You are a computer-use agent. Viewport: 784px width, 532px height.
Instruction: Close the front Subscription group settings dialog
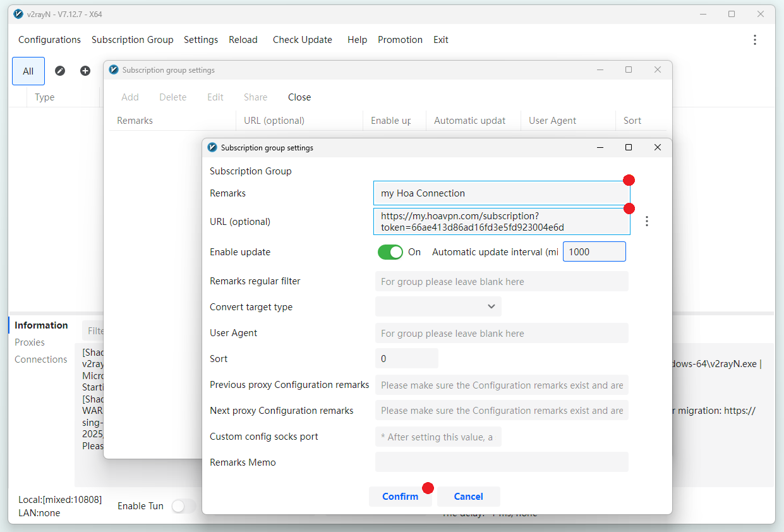tap(657, 147)
